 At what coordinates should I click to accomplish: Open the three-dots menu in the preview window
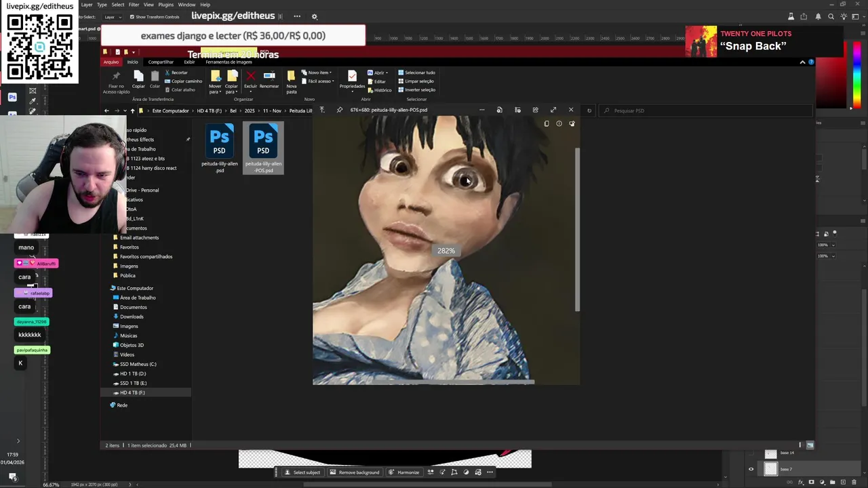pyautogui.click(x=482, y=110)
